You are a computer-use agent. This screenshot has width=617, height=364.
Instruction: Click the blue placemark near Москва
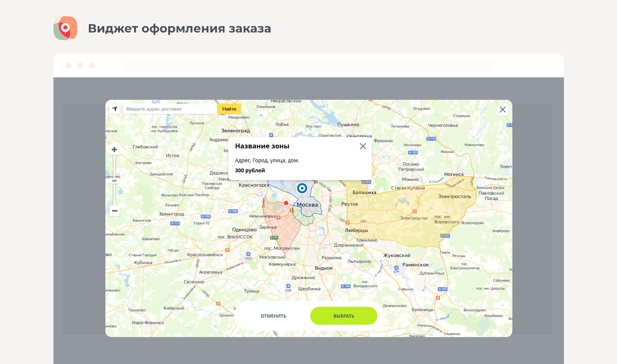pyautogui.click(x=302, y=188)
